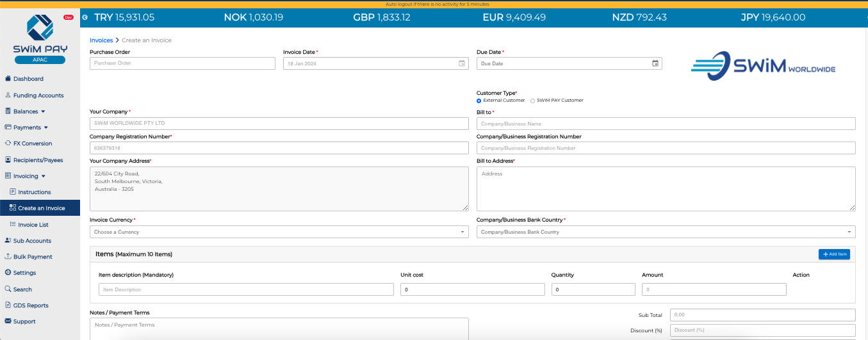868x340 pixels.
Task: Click the Dashboard icon in sidebar
Action: tap(8, 79)
